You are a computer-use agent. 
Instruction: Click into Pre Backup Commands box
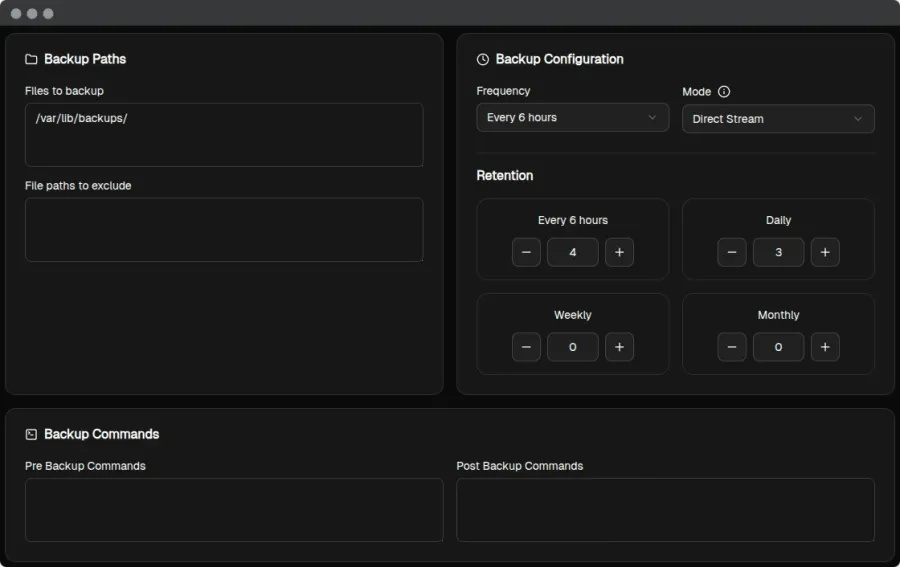(x=234, y=509)
